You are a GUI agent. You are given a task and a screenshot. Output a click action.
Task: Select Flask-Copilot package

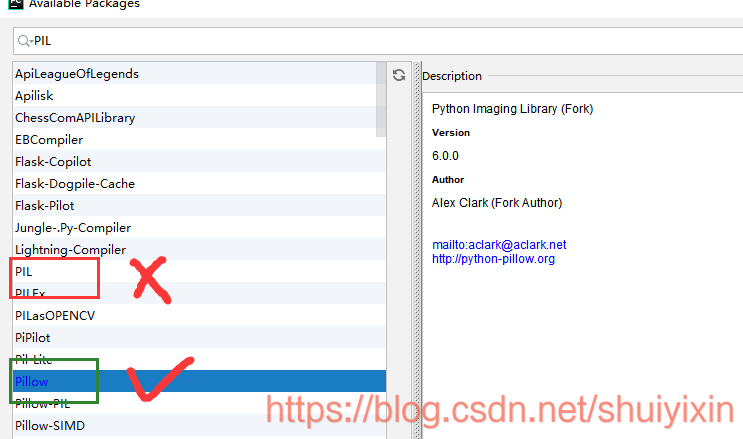point(199,161)
